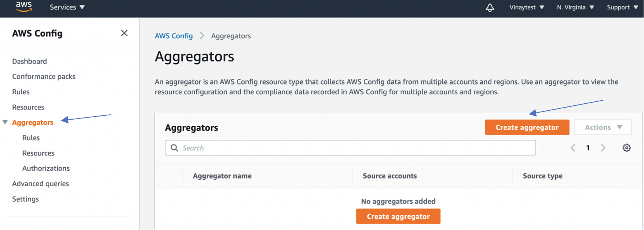Open Authorizations under Aggregators
Screen dimensions: 644x230
[46, 168]
